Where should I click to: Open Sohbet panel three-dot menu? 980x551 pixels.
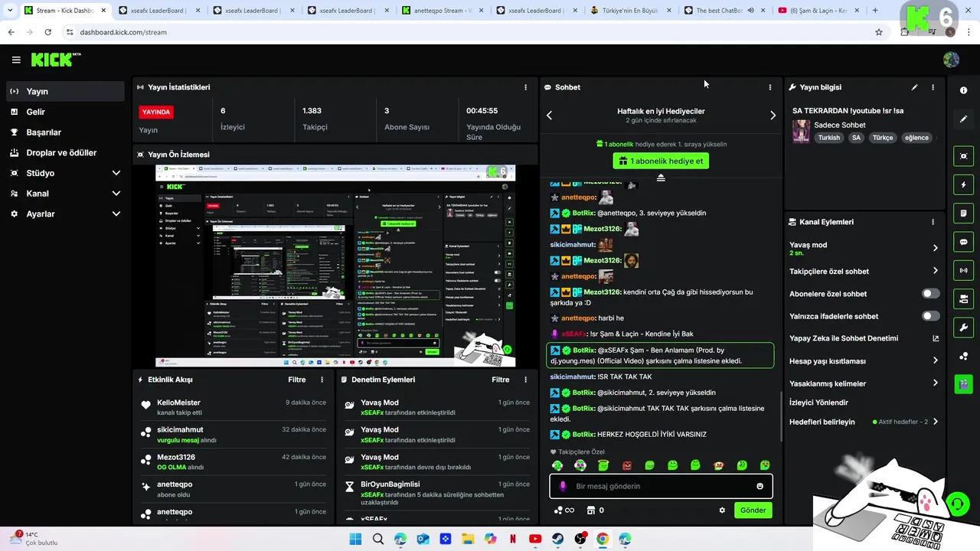click(770, 87)
